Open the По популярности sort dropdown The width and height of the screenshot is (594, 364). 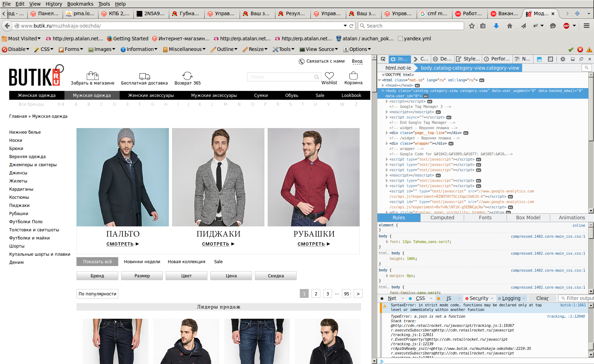coord(97,294)
